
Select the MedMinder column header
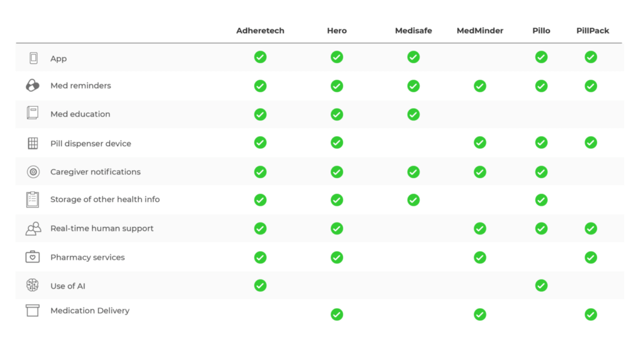tap(480, 31)
